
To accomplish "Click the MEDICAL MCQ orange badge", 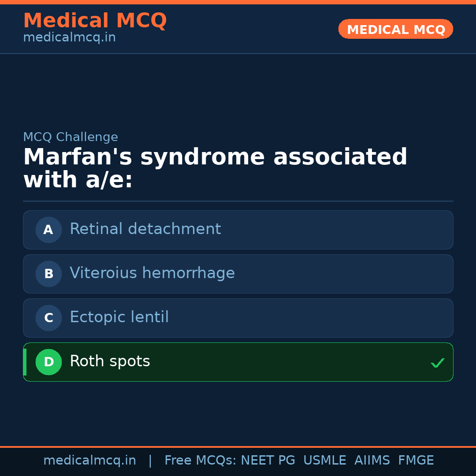I will coord(395,29).
